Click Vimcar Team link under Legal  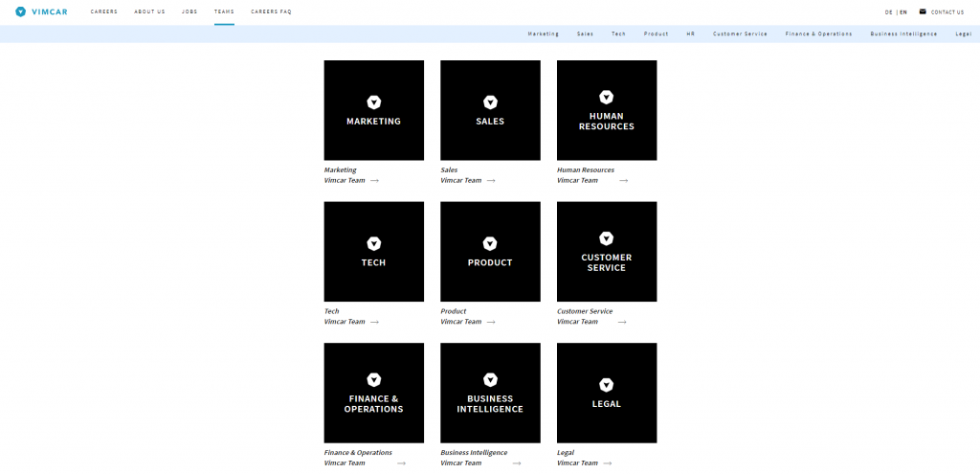click(577, 463)
